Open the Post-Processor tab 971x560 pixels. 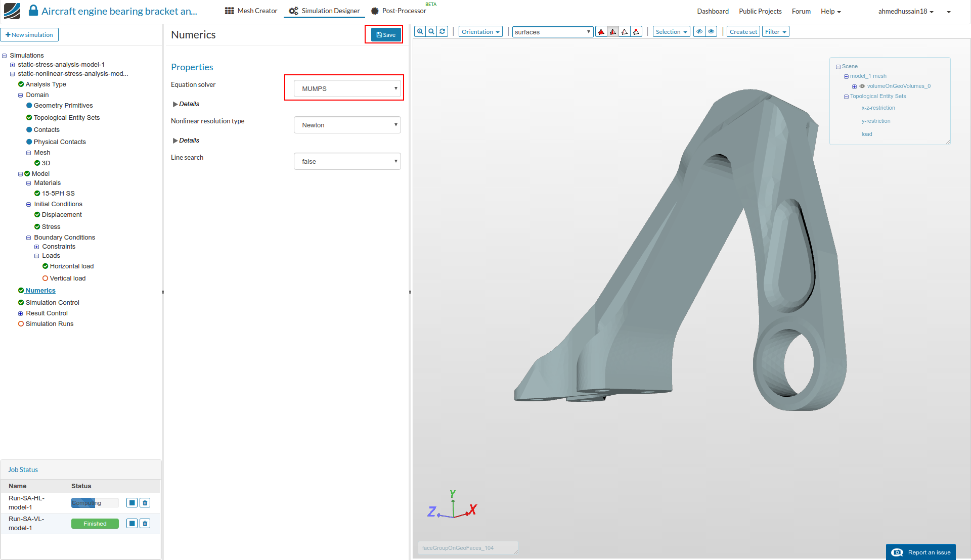pyautogui.click(x=399, y=11)
